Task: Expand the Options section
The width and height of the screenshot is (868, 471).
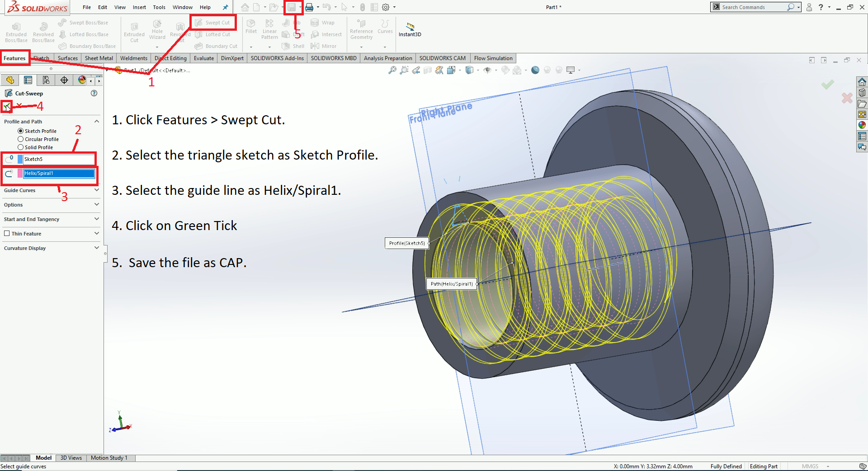Action: tap(97, 205)
